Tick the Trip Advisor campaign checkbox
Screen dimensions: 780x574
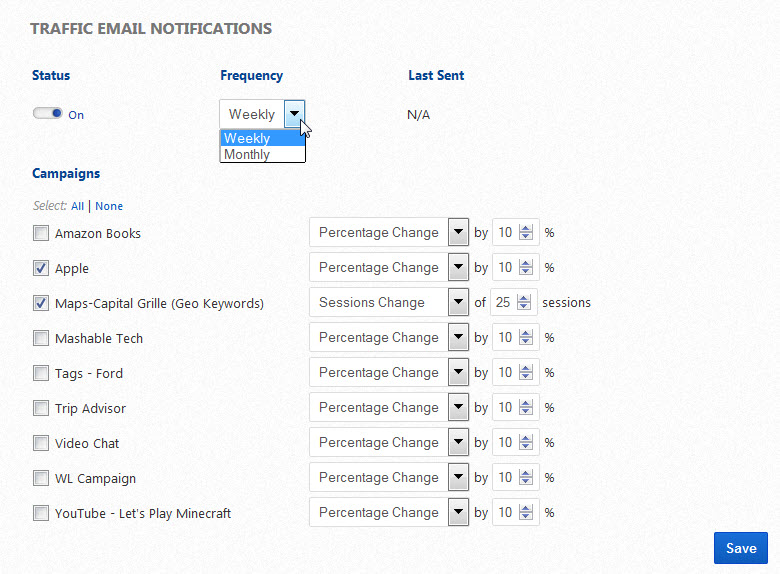point(41,408)
